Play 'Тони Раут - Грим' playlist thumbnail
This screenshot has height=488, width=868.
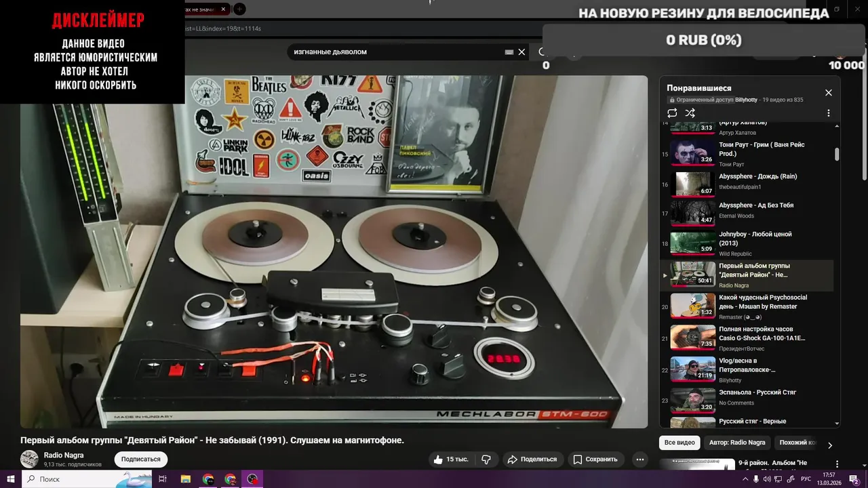click(693, 153)
